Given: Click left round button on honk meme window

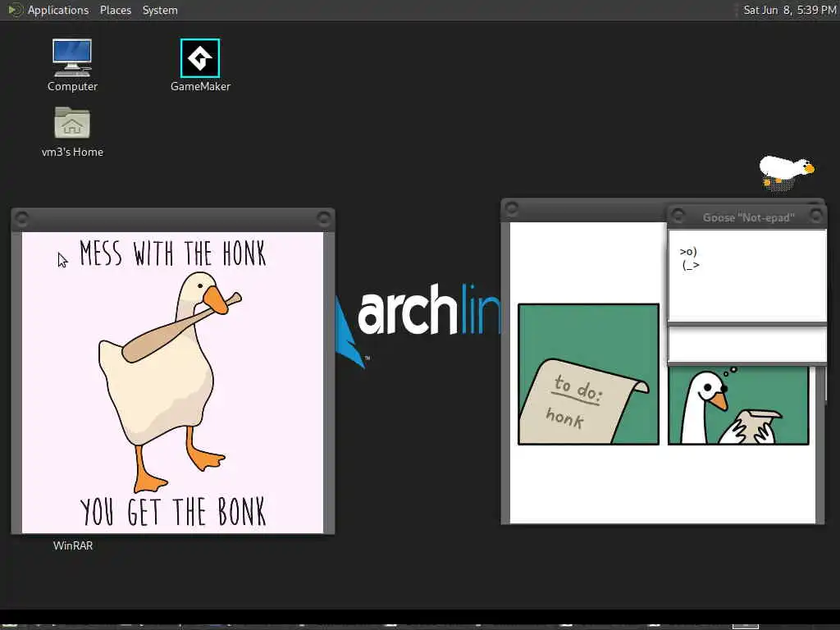Looking at the screenshot, I should click(x=22, y=218).
